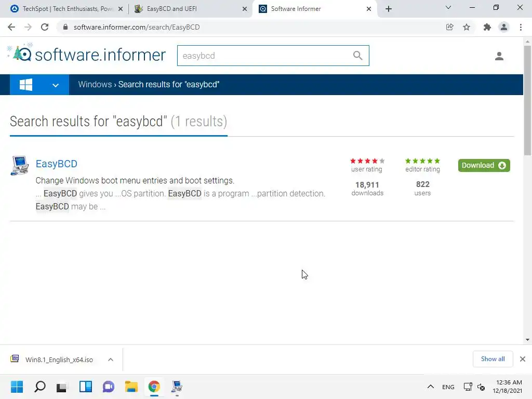Click the green Download button
The width and height of the screenshot is (532, 399).
pyautogui.click(x=484, y=166)
